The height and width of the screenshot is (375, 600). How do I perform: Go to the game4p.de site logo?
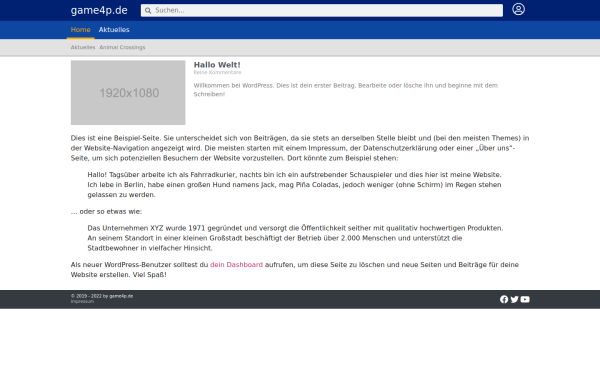99,10
